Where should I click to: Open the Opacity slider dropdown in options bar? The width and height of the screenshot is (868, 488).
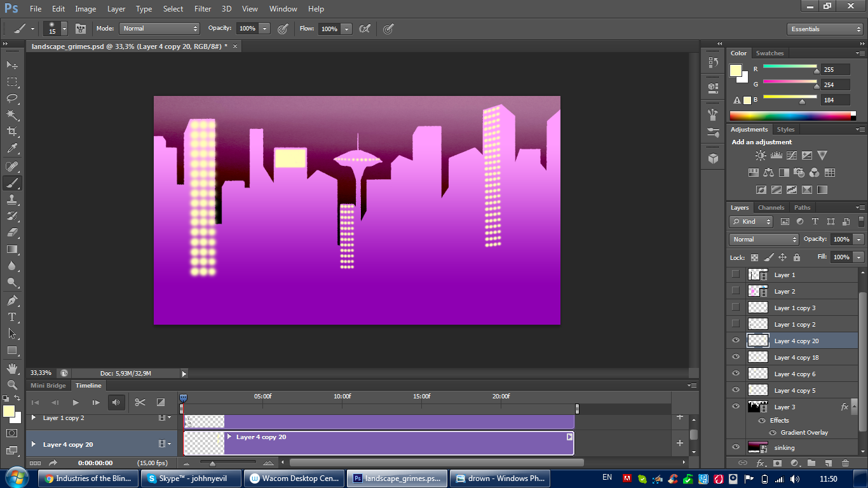(x=265, y=29)
